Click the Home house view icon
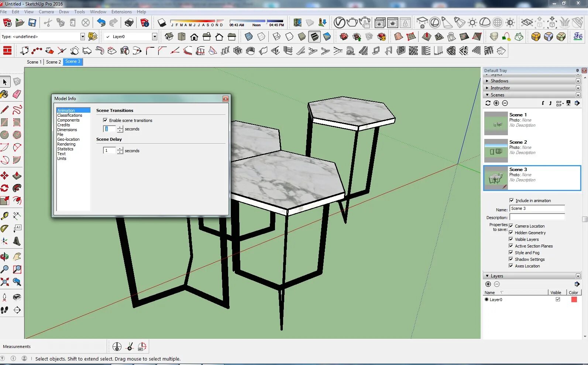Screen dimensions: 588x365 pos(194,37)
